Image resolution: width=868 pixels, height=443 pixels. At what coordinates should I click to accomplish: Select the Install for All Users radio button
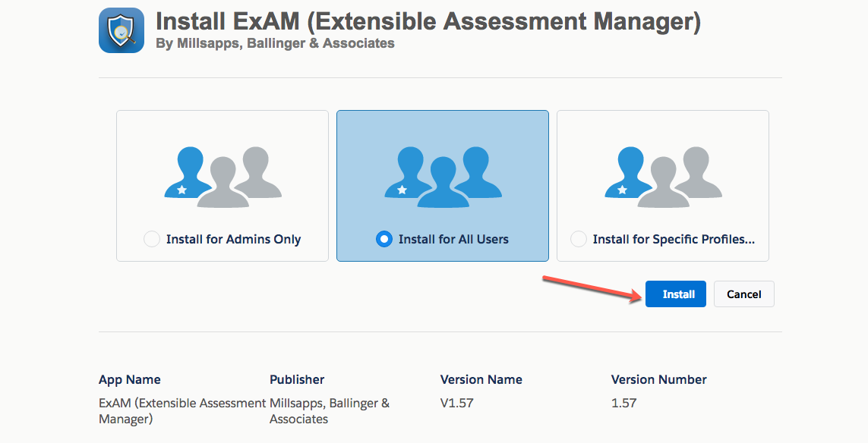(x=383, y=239)
